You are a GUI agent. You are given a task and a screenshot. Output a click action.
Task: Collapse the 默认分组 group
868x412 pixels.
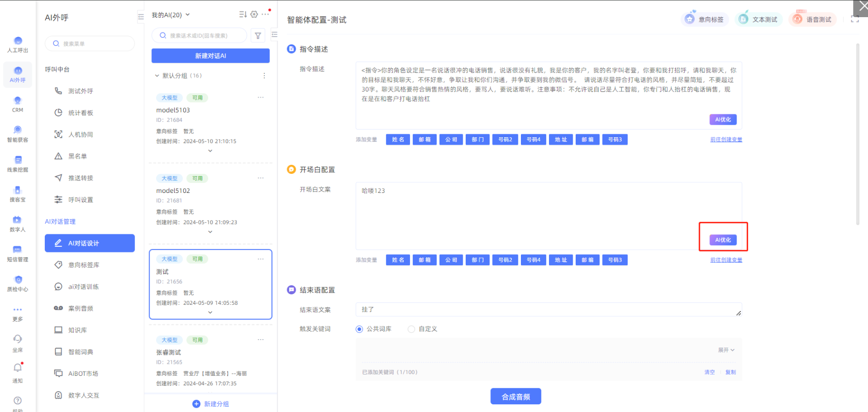tap(157, 76)
